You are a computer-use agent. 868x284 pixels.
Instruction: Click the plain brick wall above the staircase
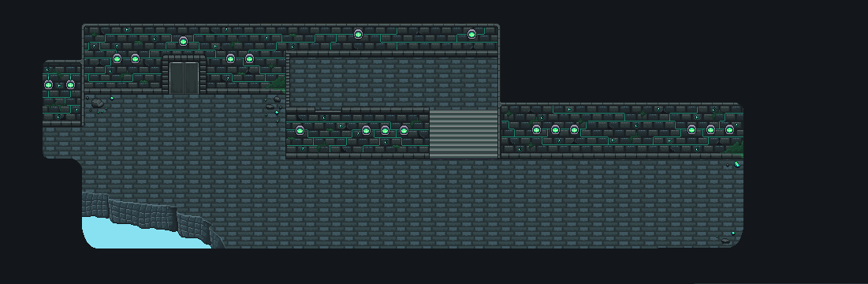[x=394, y=83]
